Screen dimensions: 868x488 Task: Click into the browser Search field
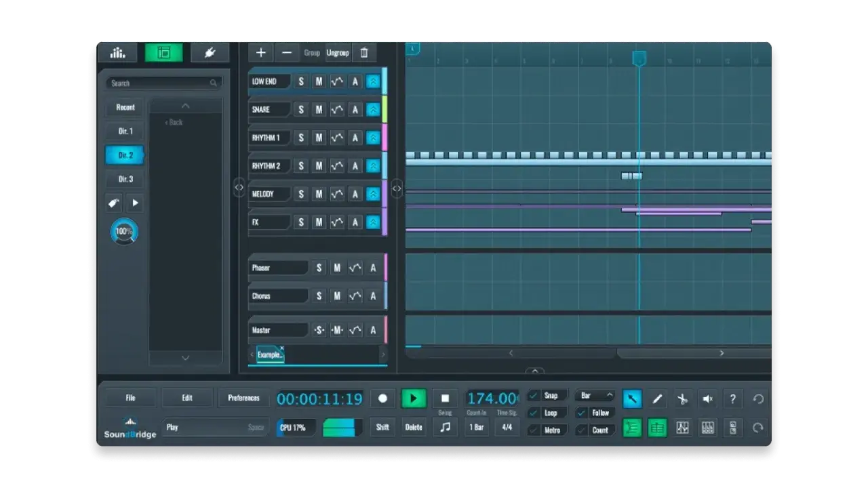[163, 83]
